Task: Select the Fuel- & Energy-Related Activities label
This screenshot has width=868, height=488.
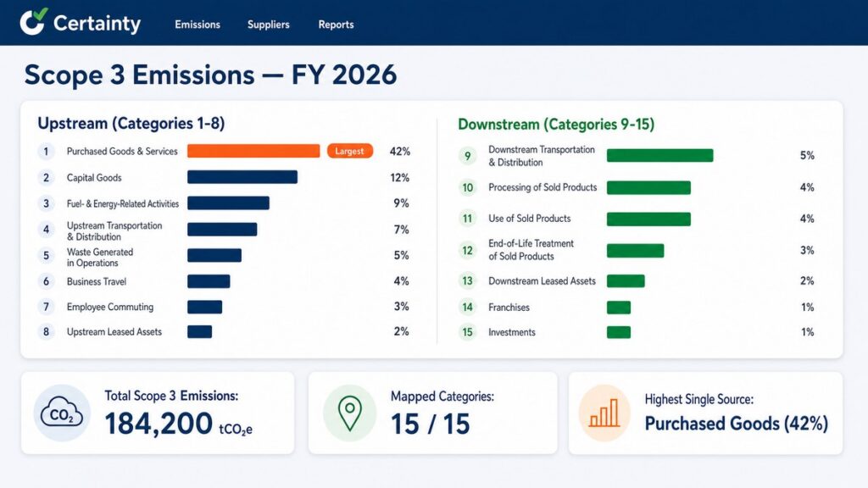Action: tap(123, 203)
